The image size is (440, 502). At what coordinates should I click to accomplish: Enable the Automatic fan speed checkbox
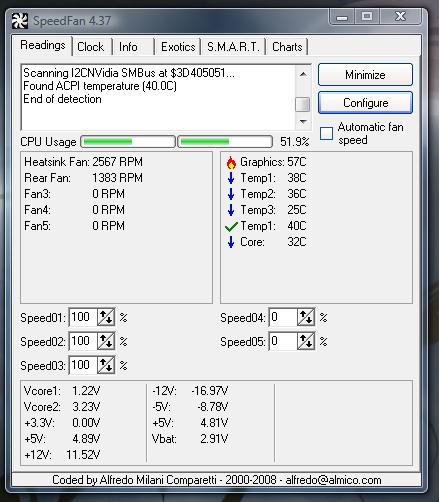point(326,134)
